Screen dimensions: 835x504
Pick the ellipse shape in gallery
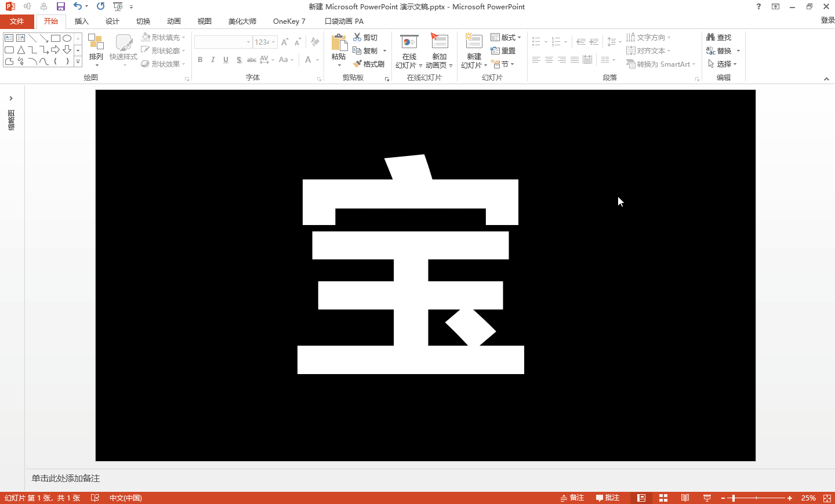pyautogui.click(x=67, y=38)
